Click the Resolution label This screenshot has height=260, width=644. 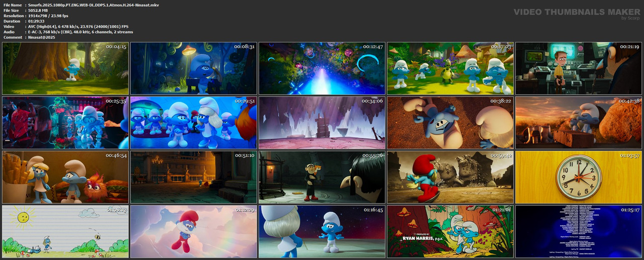point(13,16)
